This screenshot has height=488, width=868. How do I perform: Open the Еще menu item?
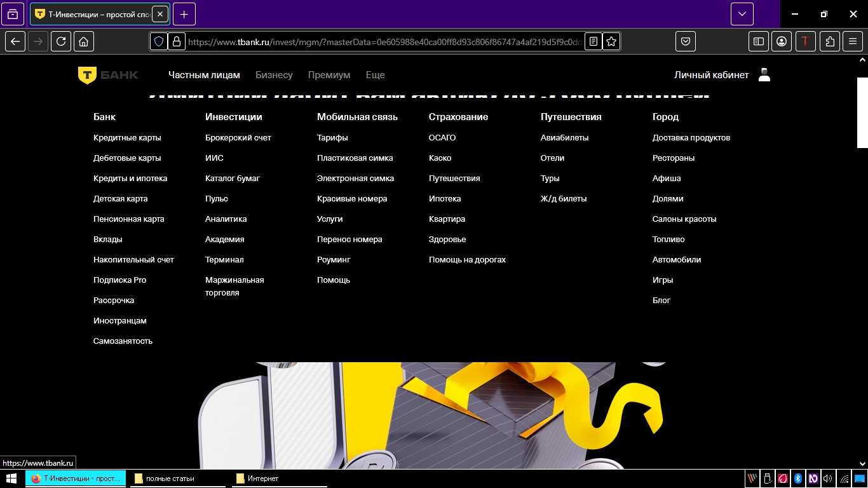click(x=376, y=75)
